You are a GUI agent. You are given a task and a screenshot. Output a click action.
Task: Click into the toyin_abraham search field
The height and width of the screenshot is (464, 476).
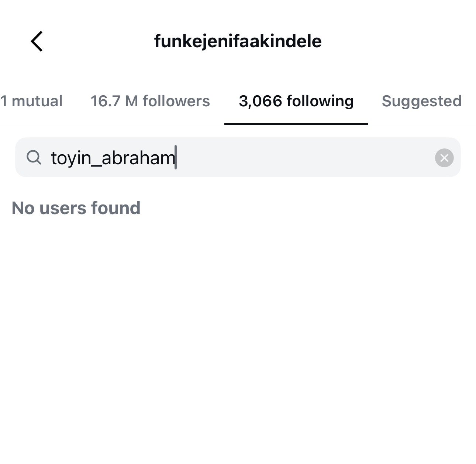click(113, 158)
